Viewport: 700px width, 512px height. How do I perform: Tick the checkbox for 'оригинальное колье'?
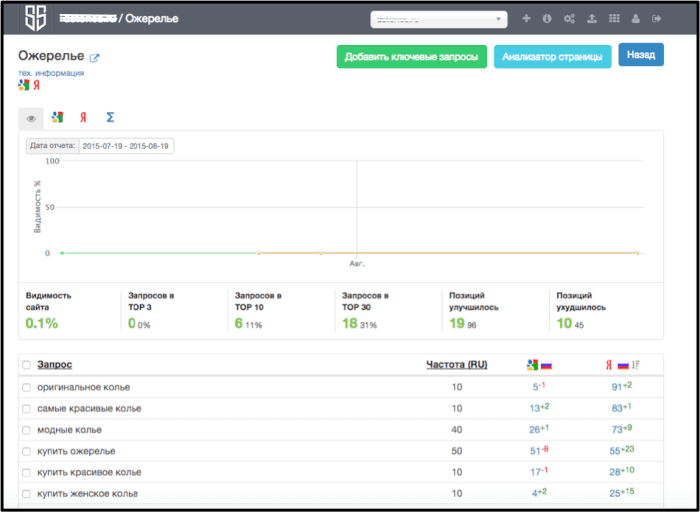coord(27,387)
